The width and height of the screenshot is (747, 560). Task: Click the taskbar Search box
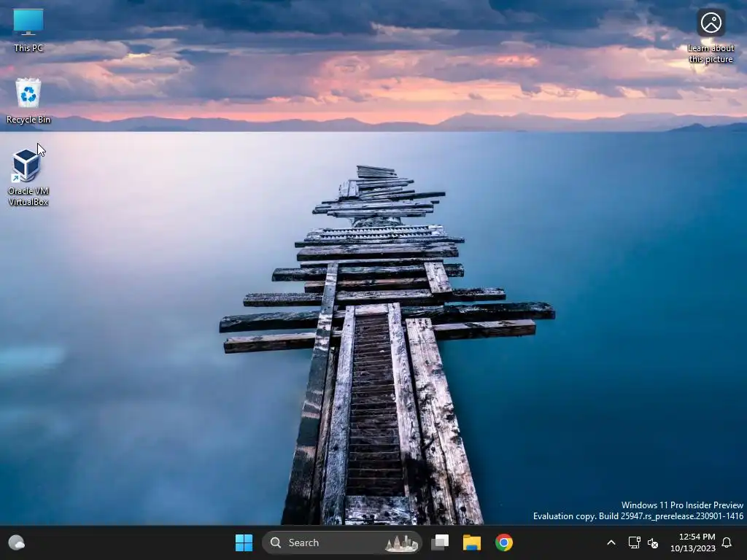342,542
